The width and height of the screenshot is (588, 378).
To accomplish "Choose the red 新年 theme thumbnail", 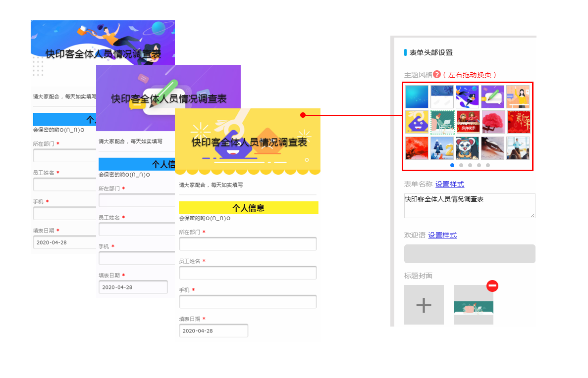I will tap(518, 122).
